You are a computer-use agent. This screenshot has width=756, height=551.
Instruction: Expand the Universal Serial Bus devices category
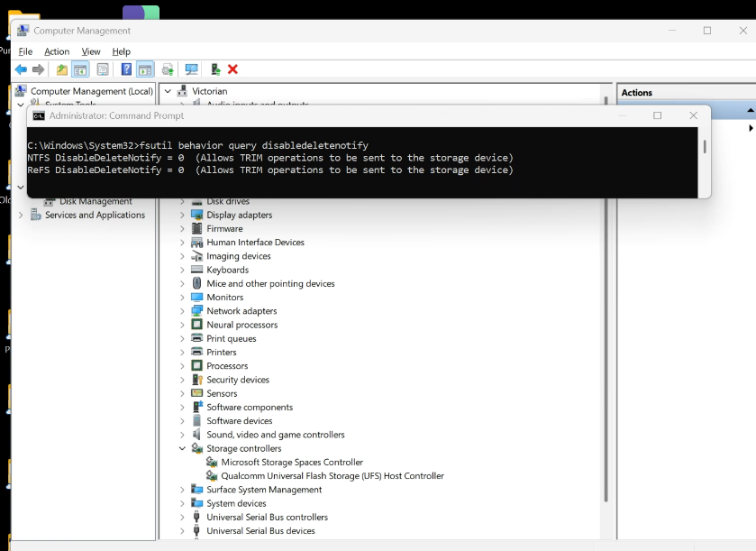click(x=182, y=531)
